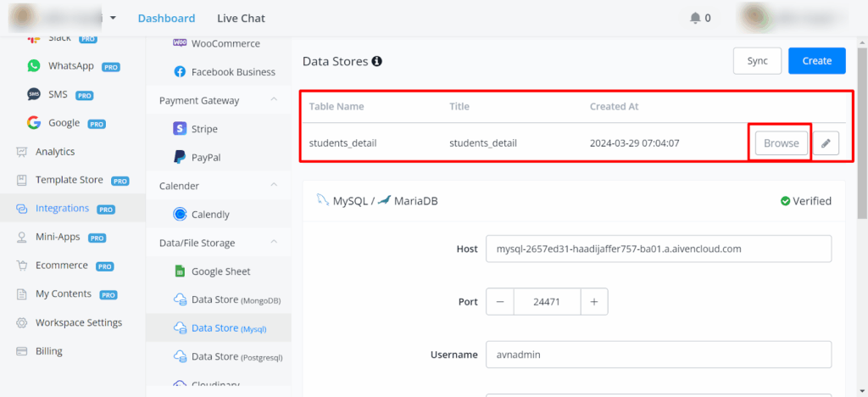Viewport: 868px width, 397px height.
Task: Click the Host input field
Action: (x=658, y=249)
